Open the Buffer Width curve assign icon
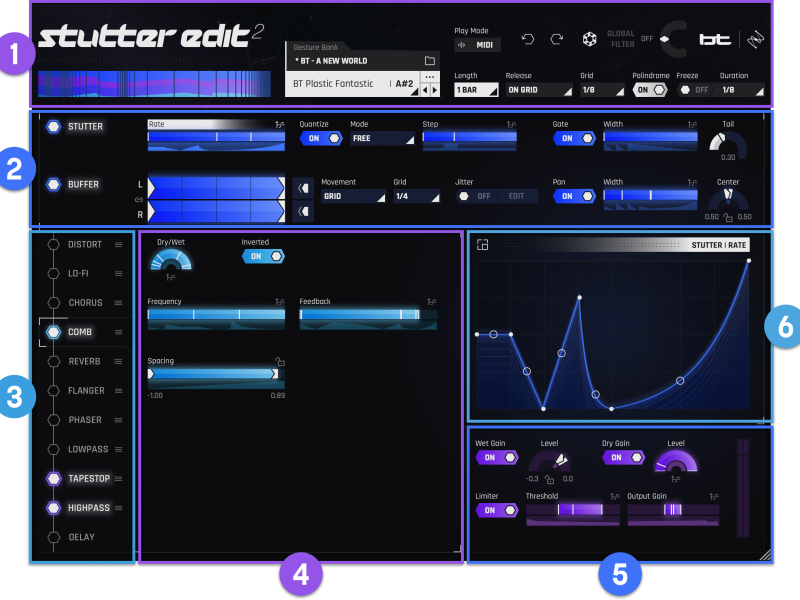 tap(692, 182)
